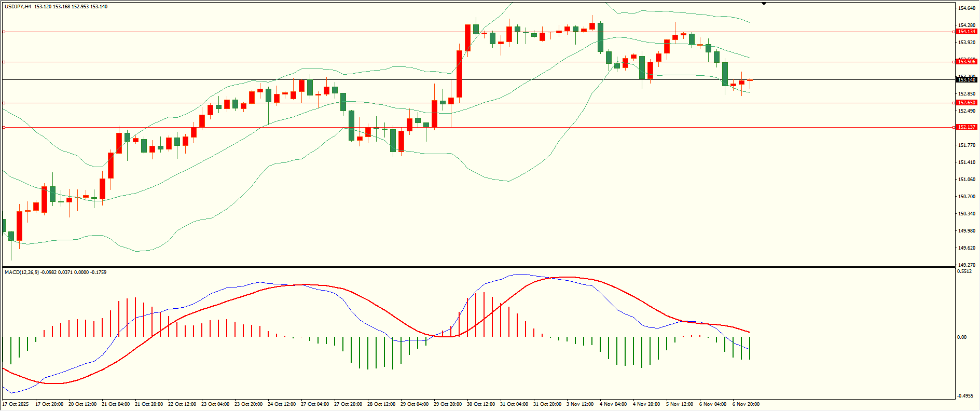This screenshot has height=411, width=980.
Task: Click the 17 Oct 2025 date label
Action: (16, 404)
